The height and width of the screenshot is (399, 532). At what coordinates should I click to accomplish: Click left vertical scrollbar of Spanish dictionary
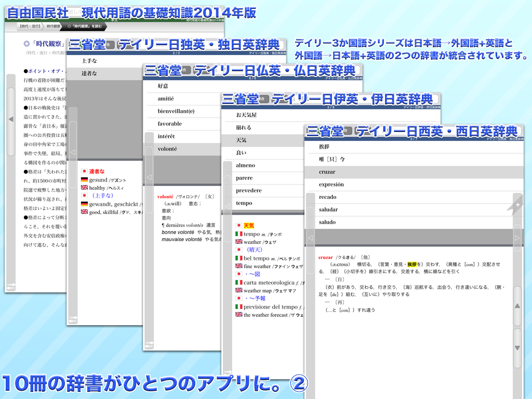(x=311, y=295)
